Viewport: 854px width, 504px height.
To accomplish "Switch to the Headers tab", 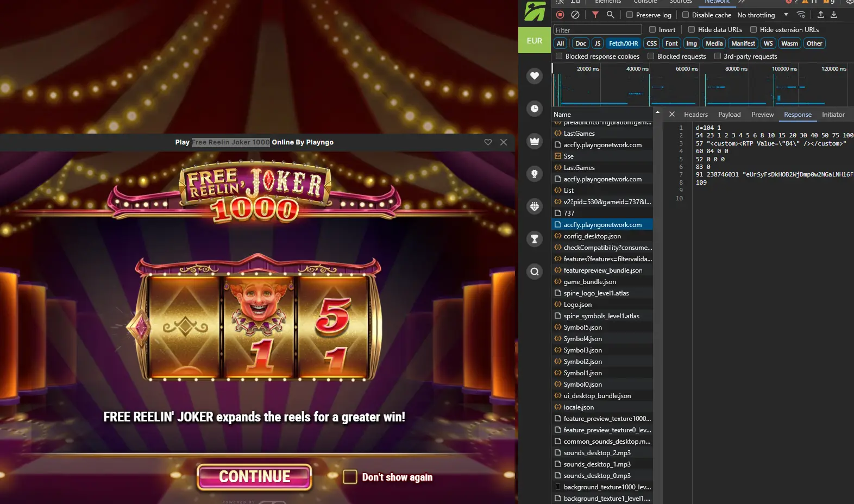I will point(696,114).
